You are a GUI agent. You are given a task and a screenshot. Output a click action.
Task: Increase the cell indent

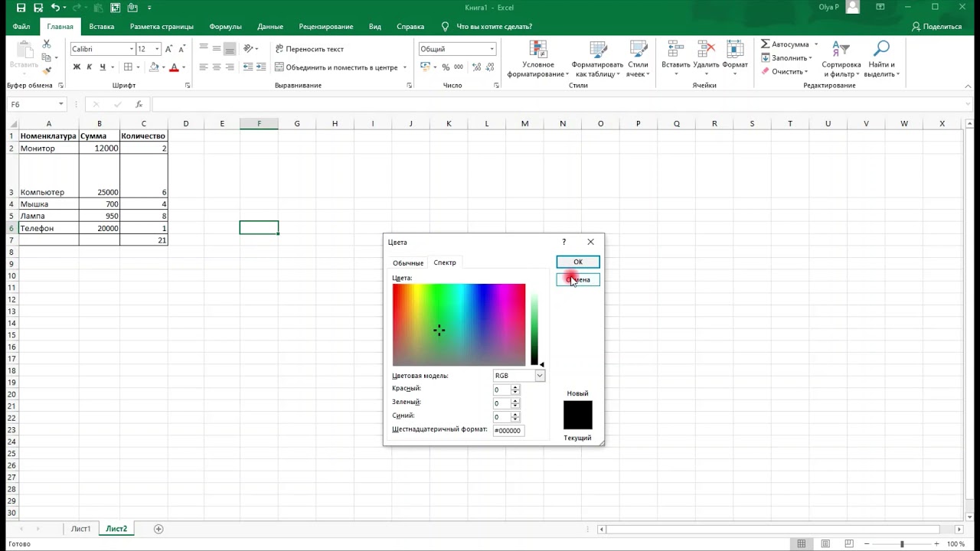263,67
